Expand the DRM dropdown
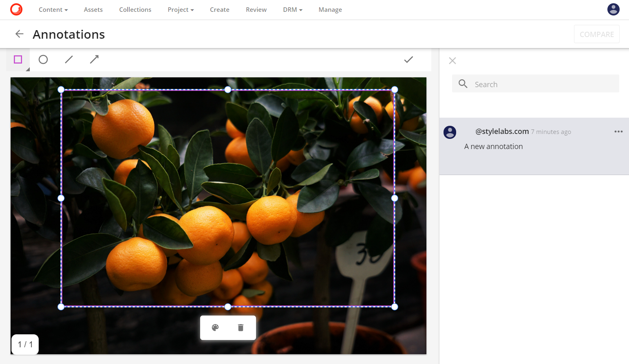Image resolution: width=629 pixels, height=364 pixels. tap(292, 9)
